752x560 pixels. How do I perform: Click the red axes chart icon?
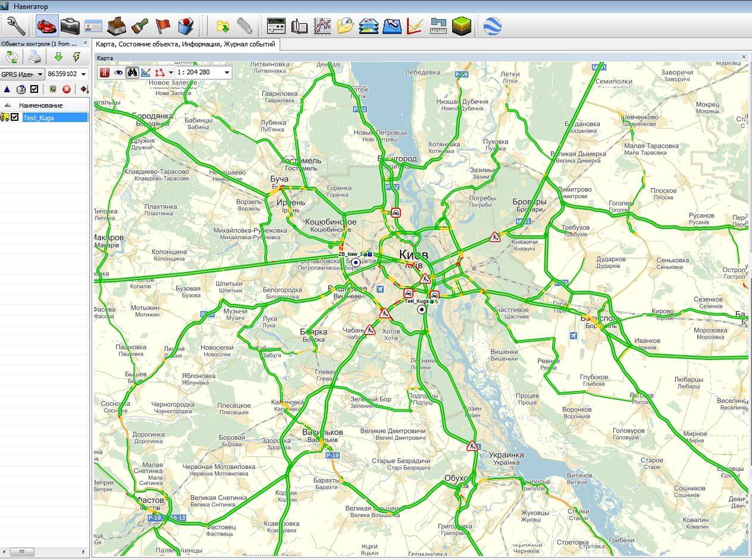[415, 26]
